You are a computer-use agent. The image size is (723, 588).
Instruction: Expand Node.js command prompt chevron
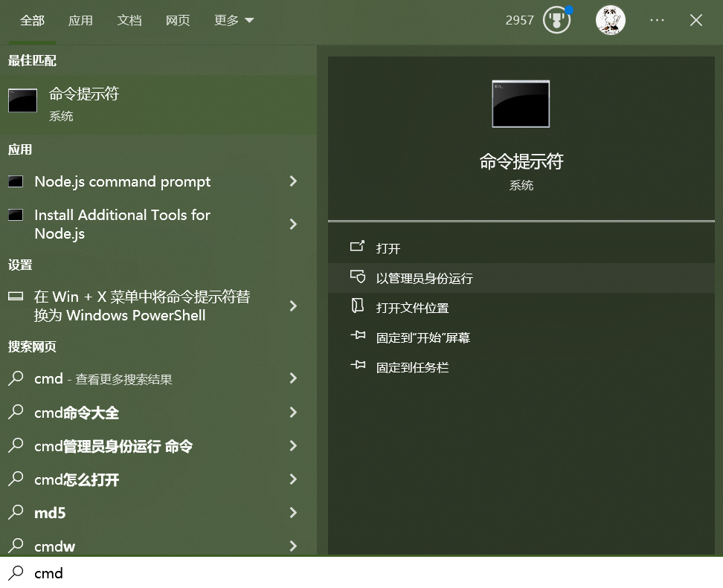(x=293, y=181)
